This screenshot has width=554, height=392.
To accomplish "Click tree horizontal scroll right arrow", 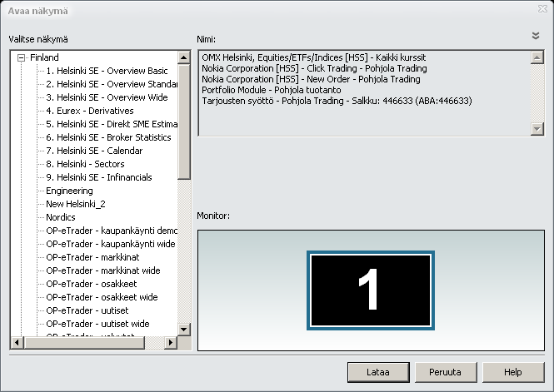I will (171, 342).
